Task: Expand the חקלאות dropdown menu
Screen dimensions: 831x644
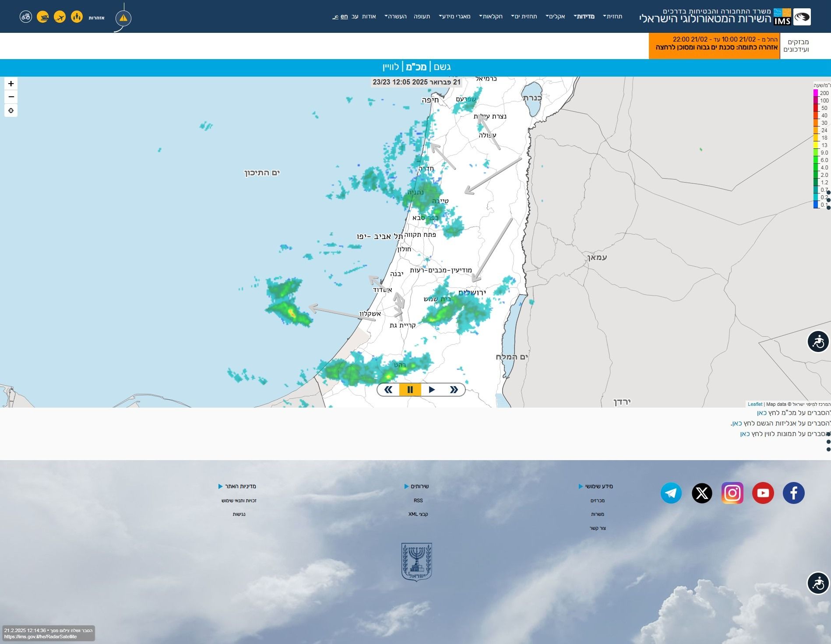Action: click(x=491, y=16)
